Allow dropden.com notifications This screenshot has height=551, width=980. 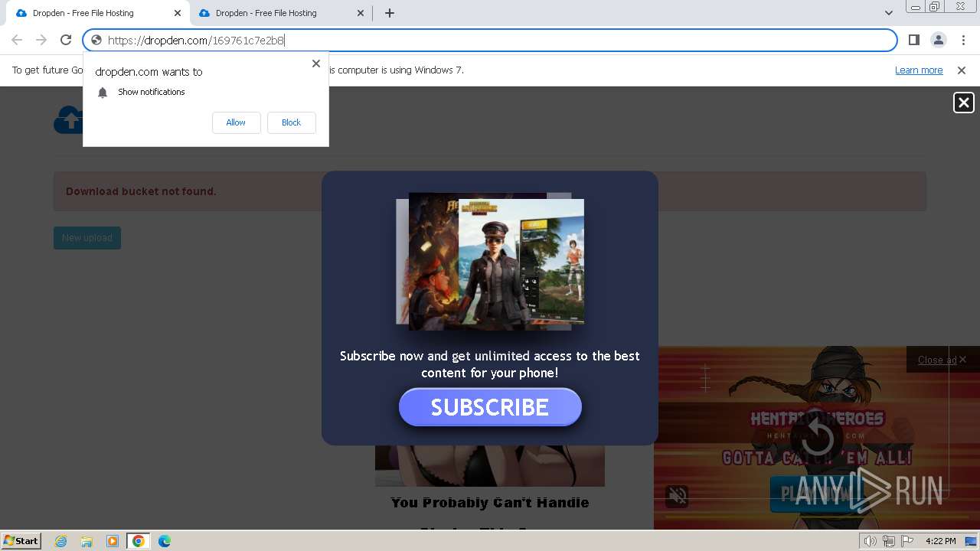click(x=236, y=122)
